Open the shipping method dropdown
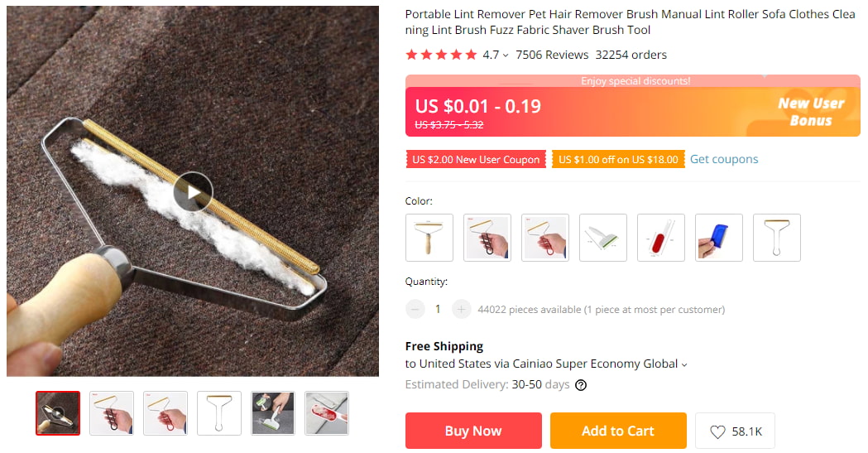 pos(684,364)
